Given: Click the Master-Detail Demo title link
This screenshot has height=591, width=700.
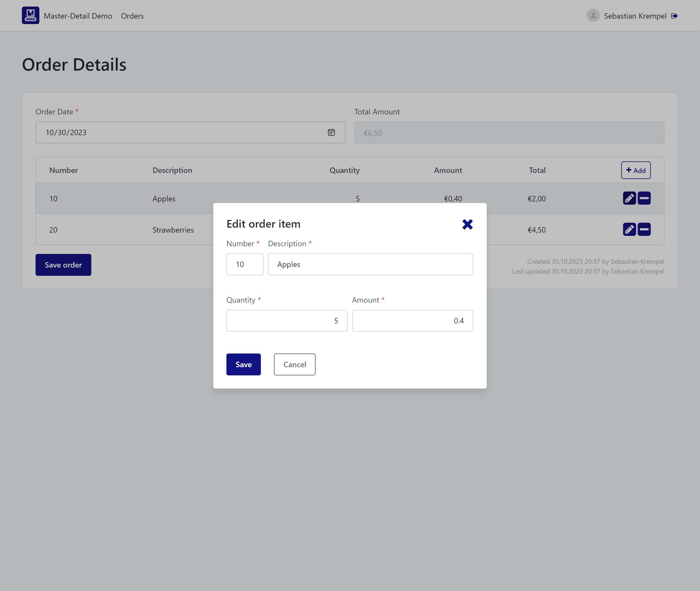Looking at the screenshot, I should tap(78, 16).
